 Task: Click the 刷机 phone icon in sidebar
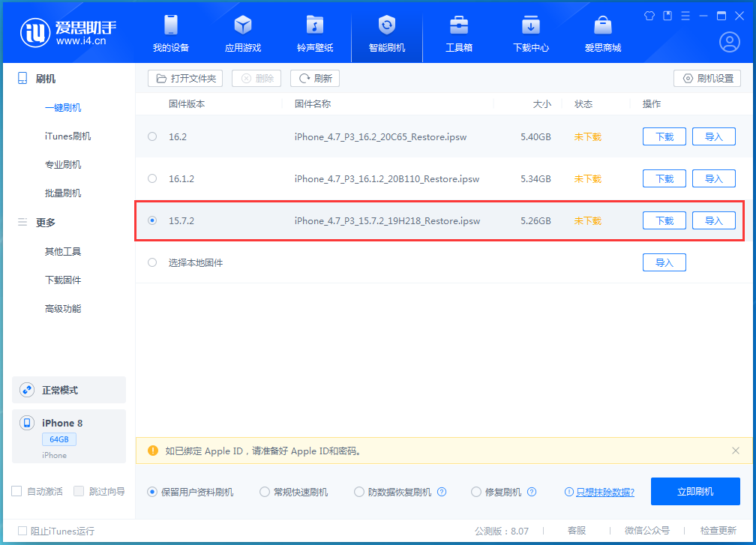tap(22, 78)
